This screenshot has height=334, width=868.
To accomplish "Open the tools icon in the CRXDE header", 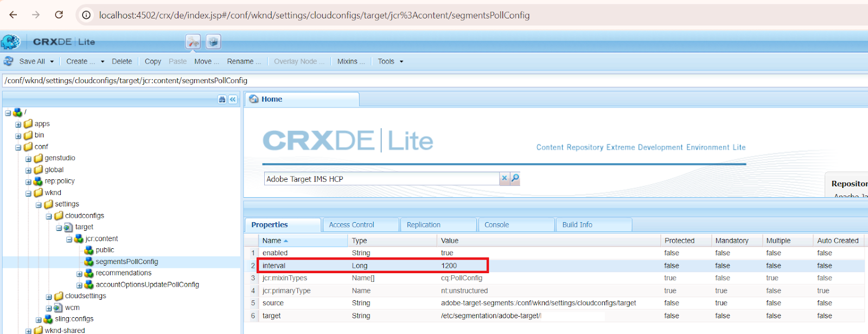I will pos(193,41).
